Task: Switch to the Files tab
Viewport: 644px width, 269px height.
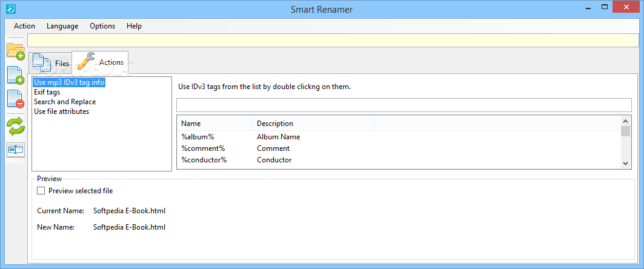Action: click(51, 63)
